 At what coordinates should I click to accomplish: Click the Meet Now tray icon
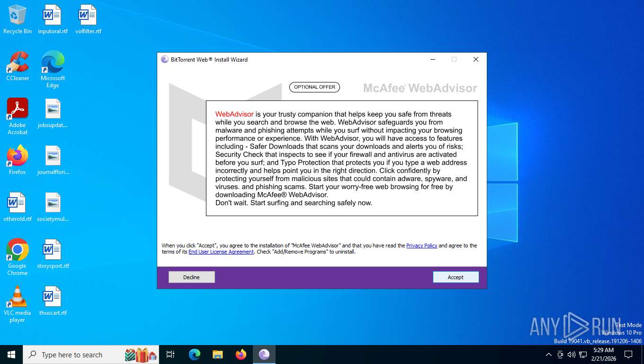coord(560,355)
